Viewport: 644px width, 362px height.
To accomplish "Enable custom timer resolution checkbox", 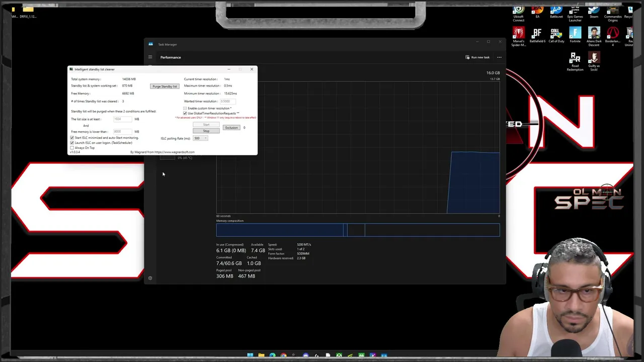I will coord(185,108).
